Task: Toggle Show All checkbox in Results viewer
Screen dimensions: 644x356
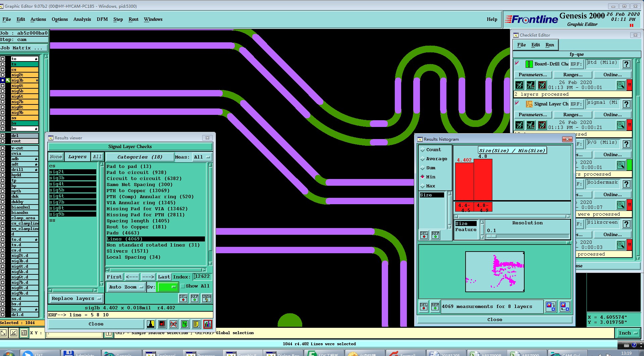Action: [x=183, y=286]
